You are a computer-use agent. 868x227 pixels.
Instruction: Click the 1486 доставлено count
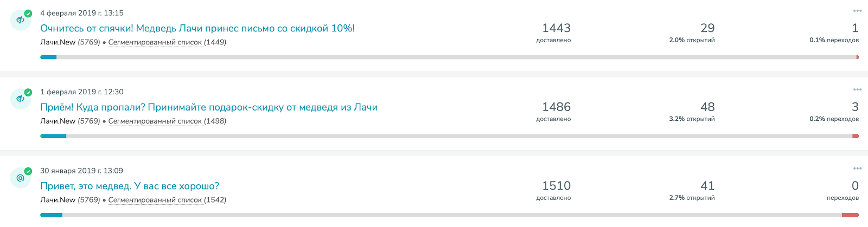tap(556, 107)
